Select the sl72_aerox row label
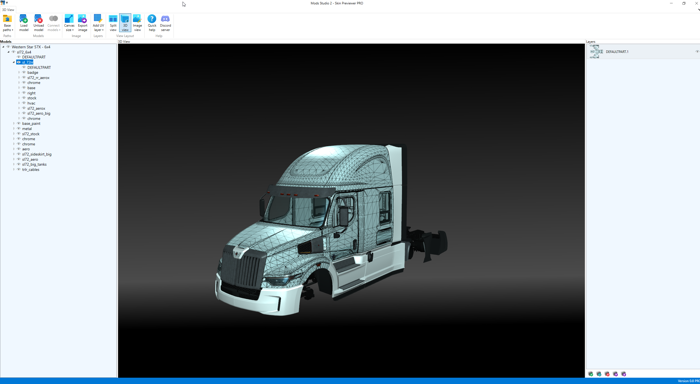 coord(36,109)
